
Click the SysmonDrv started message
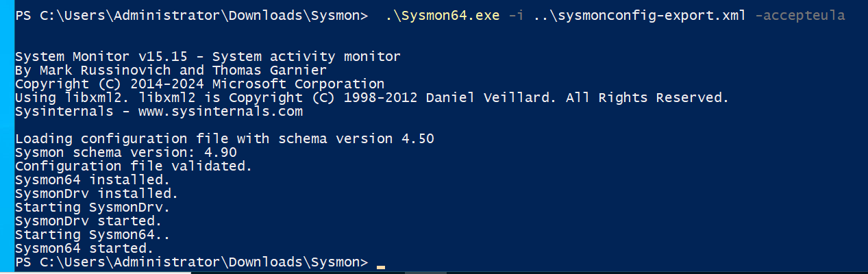[x=88, y=221]
